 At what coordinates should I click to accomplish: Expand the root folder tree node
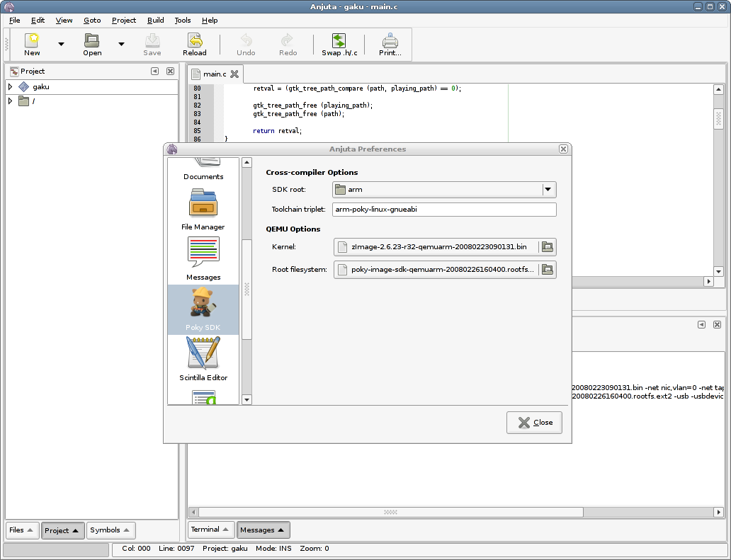[10, 101]
